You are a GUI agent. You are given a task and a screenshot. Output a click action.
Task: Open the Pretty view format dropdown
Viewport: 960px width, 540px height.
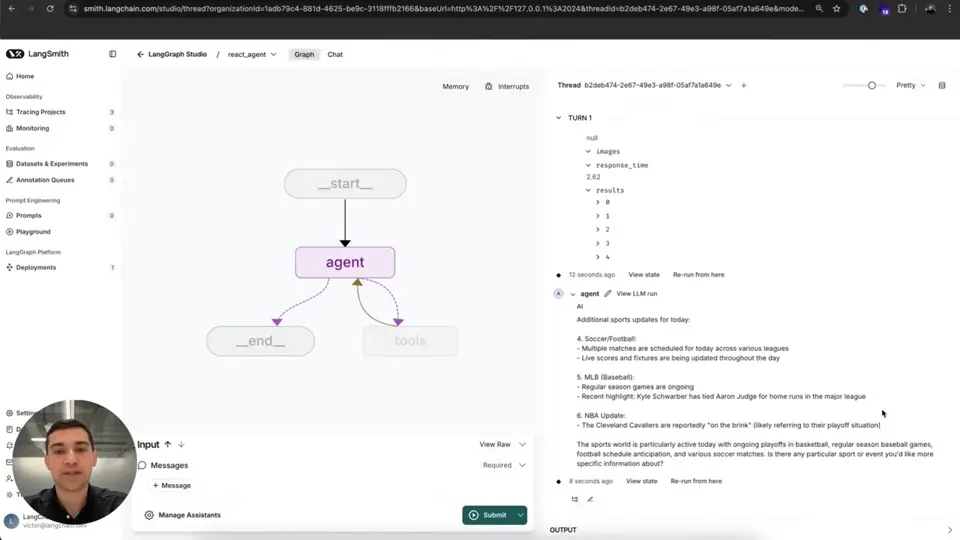coord(910,86)
